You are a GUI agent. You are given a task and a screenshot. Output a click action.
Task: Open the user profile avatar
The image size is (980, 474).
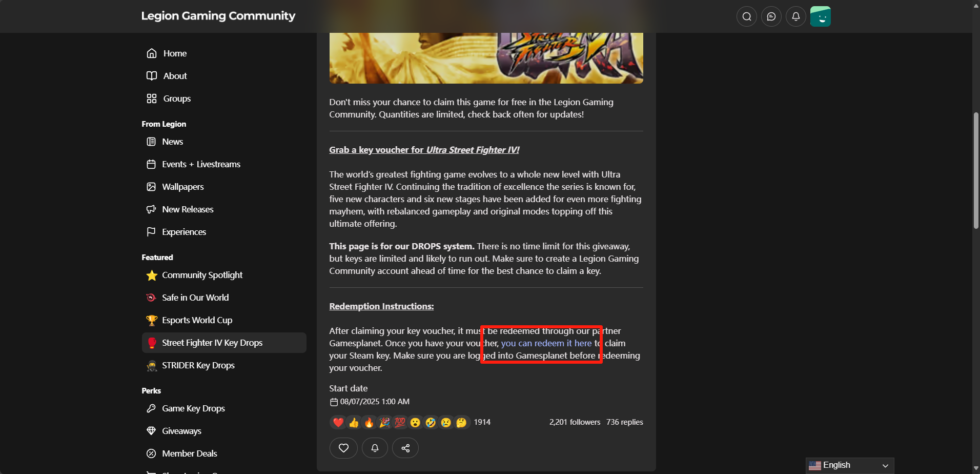[820, 16]
